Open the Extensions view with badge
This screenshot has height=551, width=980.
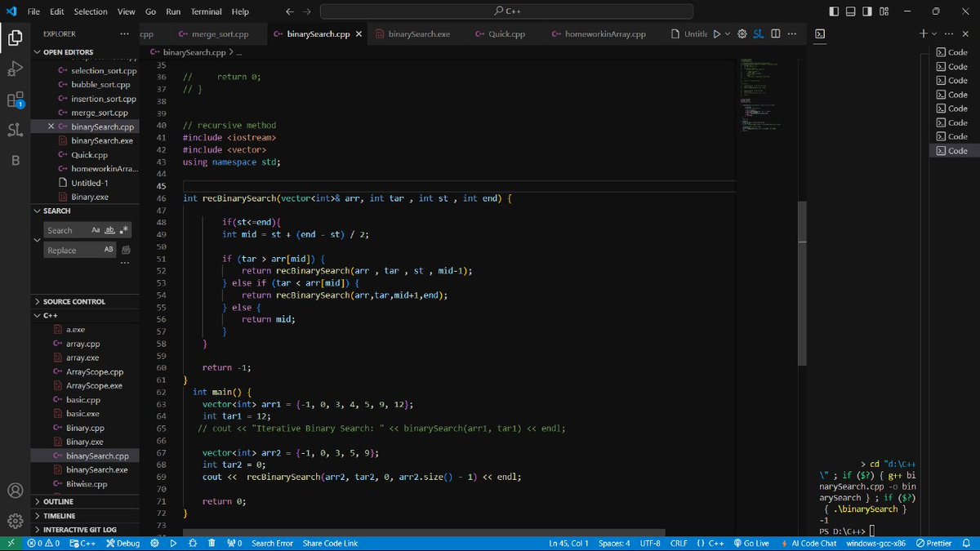point(15,100)
